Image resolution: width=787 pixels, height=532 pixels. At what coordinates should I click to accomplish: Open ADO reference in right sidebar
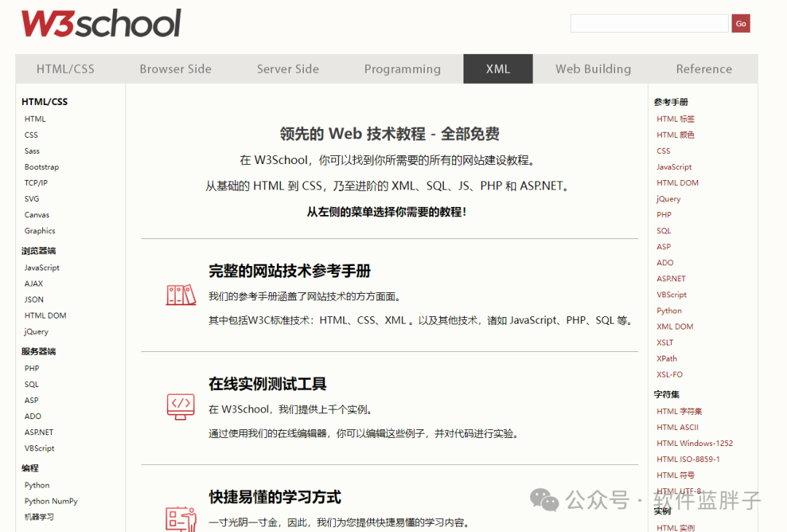click(665, 263)
